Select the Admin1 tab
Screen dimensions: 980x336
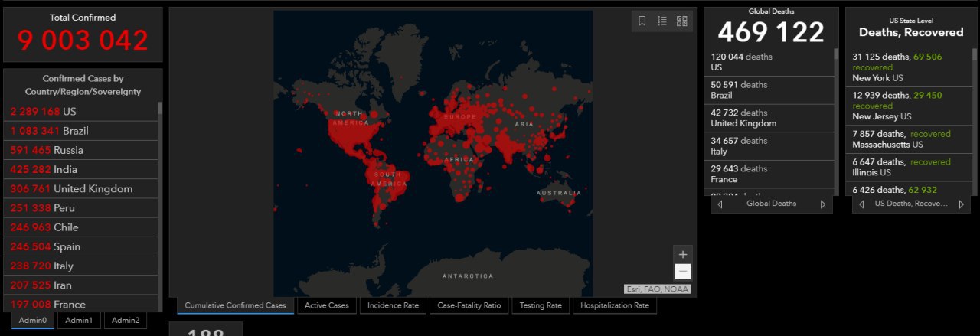tap(79, 321)
